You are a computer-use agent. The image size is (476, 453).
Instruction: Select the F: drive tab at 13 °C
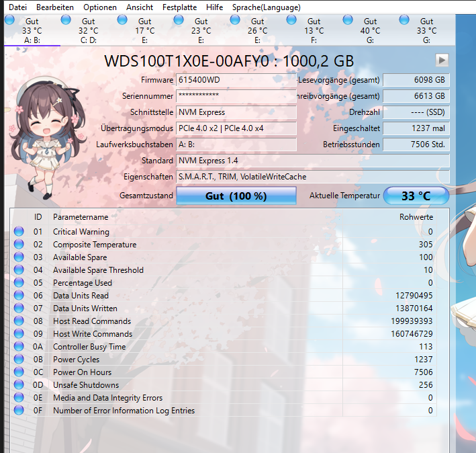coord(314,30)
